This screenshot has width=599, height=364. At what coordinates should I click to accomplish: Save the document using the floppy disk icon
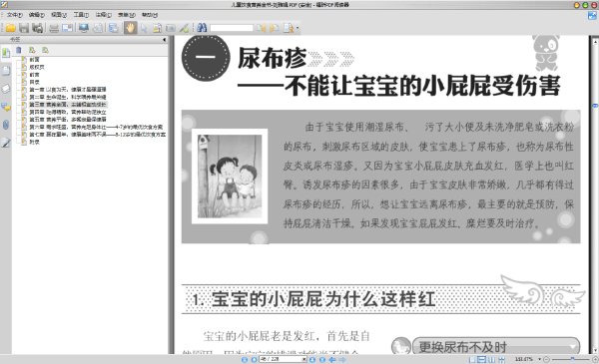click(x=24, y=28)
